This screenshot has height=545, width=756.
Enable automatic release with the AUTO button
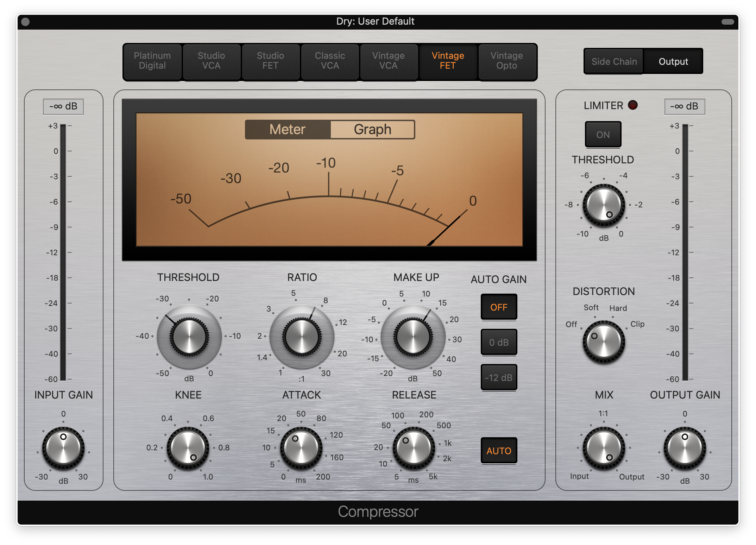(x=499, y=451)
